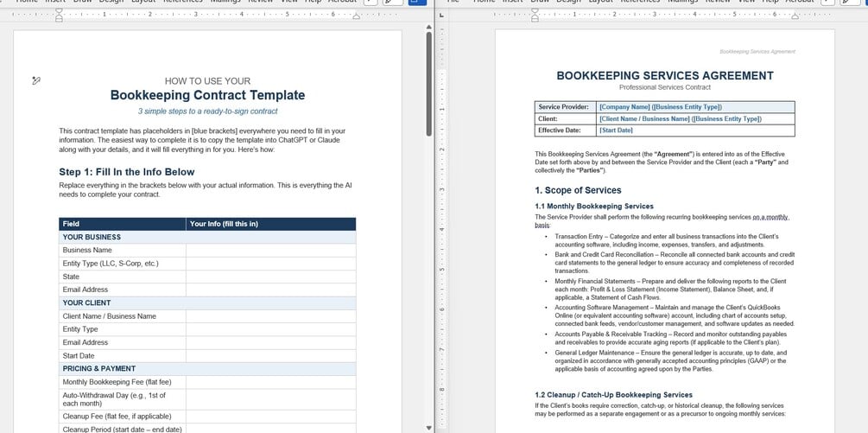The width and height of the screenshot is (868, 433).
Task: Click 'Monthly Financial Statements' bullet
Action: (x=670, y=290)
